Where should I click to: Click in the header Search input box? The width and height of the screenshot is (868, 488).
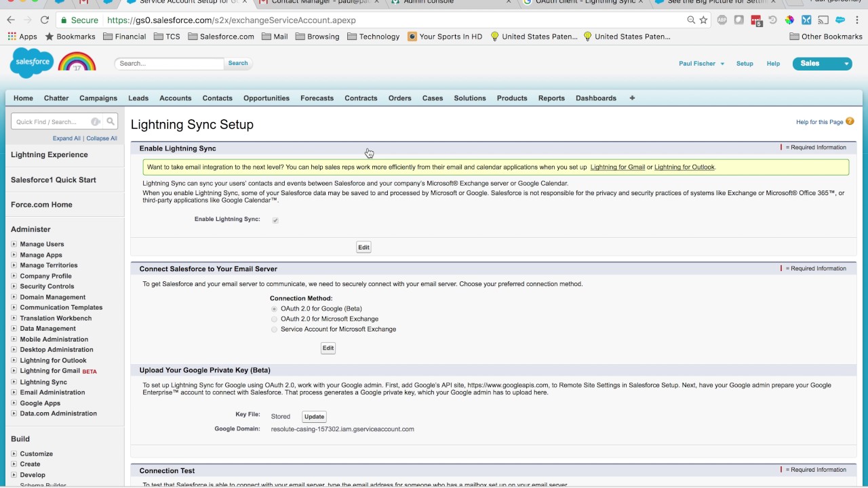(169, 64)
